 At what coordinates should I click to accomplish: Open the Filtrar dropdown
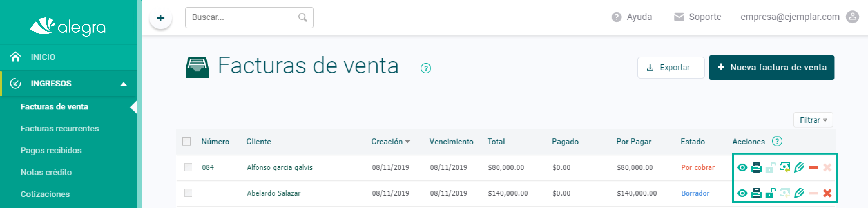[x=813, y=120]
